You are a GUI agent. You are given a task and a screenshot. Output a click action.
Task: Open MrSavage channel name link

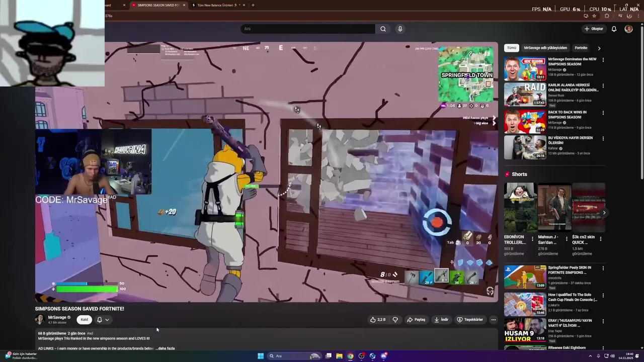point(57,317)
